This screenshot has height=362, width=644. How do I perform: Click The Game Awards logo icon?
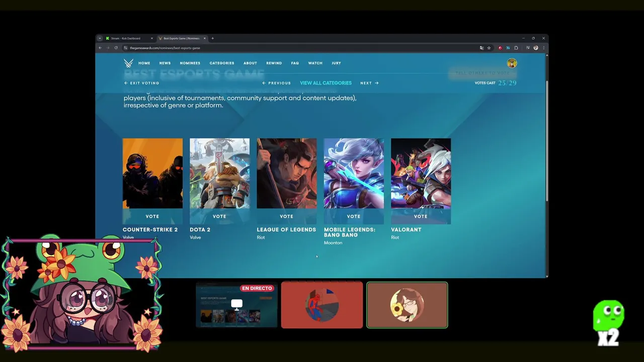click(x=128, y=63)
